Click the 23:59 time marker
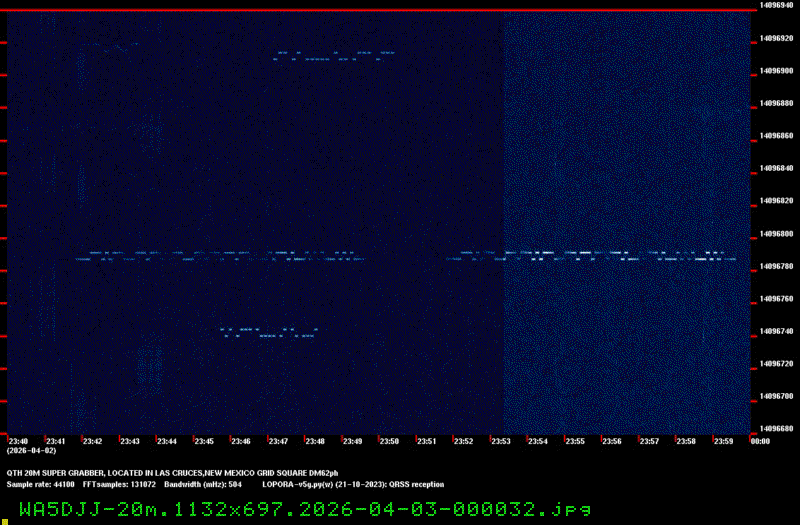800x525 pixels. [722, 441]
